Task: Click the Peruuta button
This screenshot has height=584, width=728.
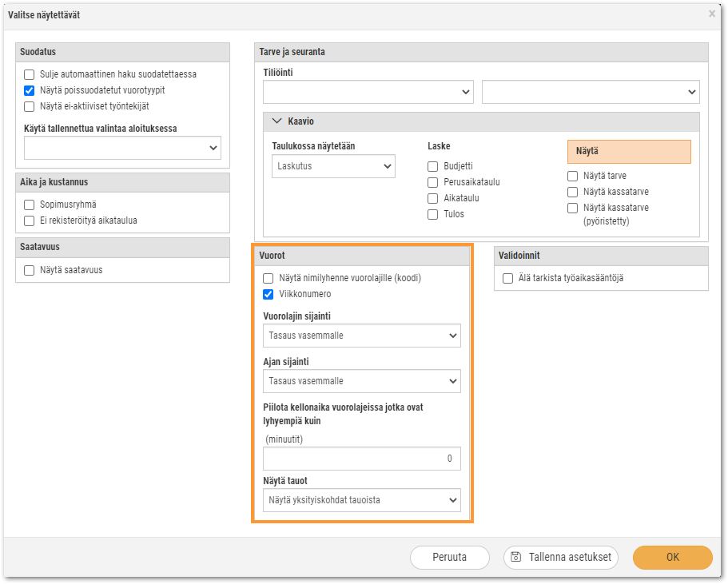Action: pos(449,557)
